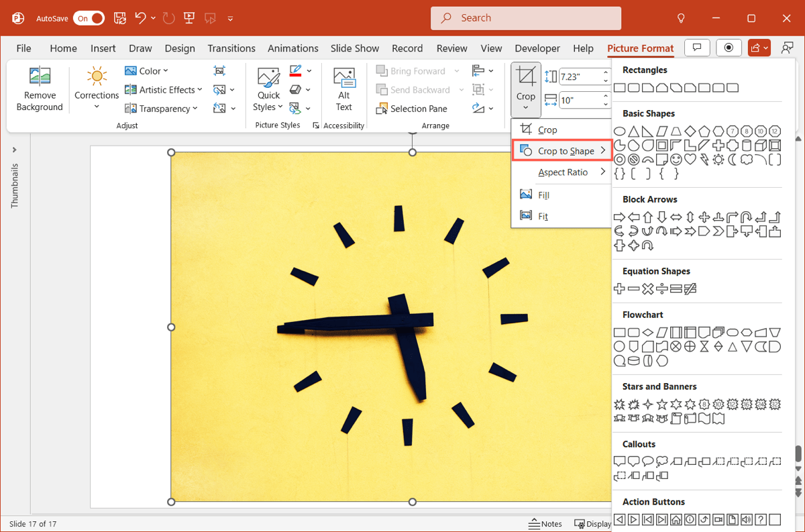
Task: Toggle the AutoSave switch
Action: pyautogui.click(x=89, y=18)
